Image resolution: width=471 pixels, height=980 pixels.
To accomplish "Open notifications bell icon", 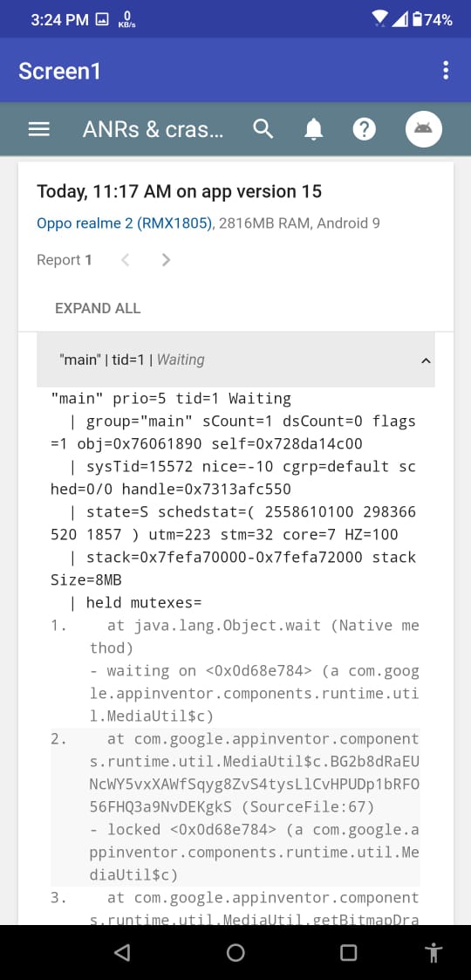I will click(x=314, y=129).
